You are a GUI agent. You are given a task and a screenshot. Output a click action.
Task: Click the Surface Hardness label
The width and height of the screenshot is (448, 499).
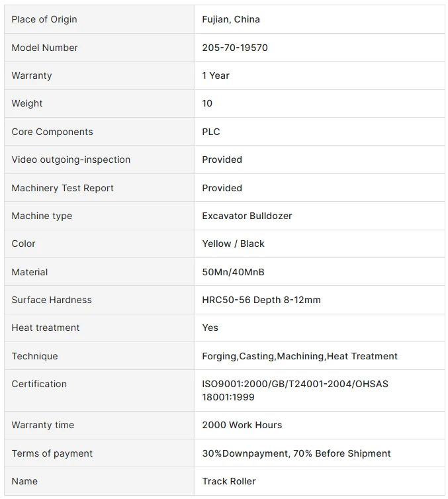tap(52, 300)
